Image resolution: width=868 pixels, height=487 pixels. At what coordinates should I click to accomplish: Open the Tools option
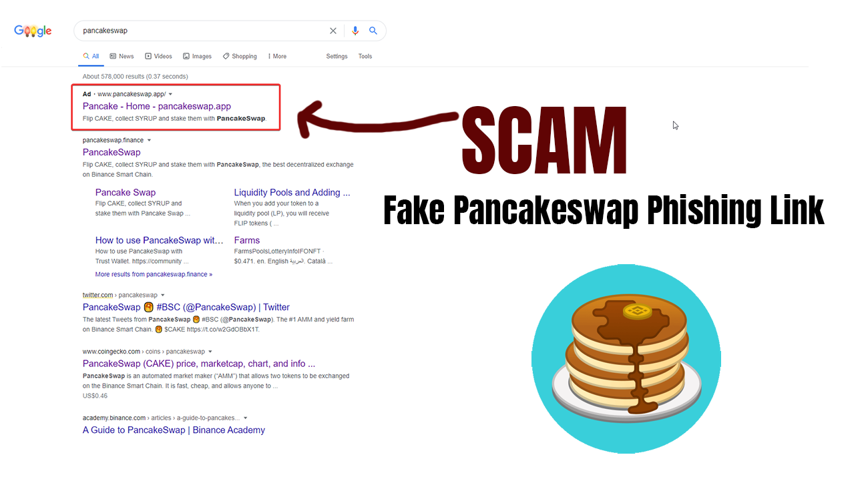click(x=365, y=56)
